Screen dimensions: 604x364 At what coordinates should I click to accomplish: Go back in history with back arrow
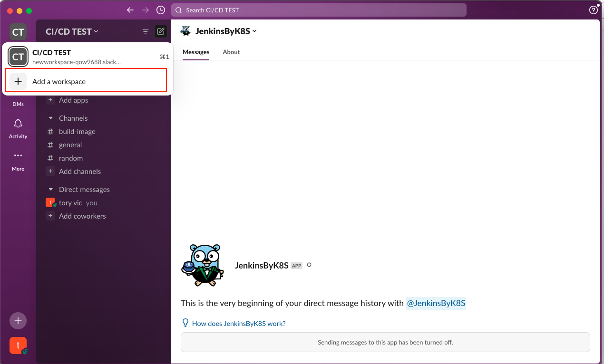point(130,10)
